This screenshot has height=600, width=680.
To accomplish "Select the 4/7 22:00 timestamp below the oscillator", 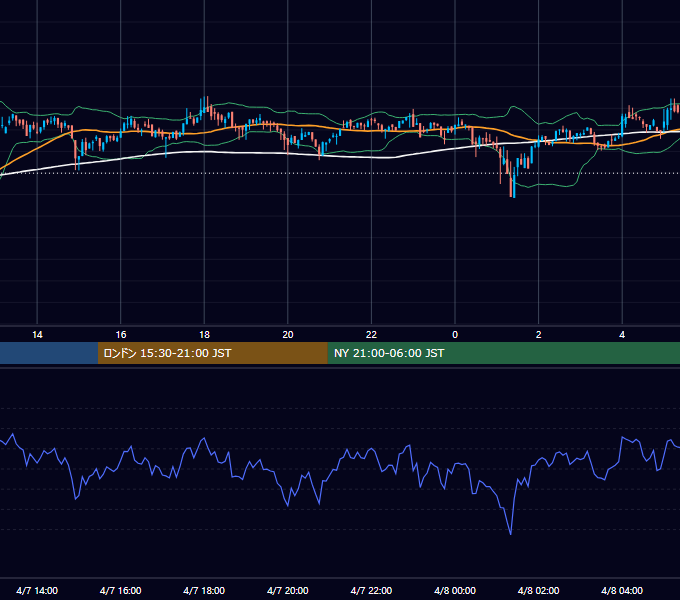I will pyautogui.click(x=371, y=590).
